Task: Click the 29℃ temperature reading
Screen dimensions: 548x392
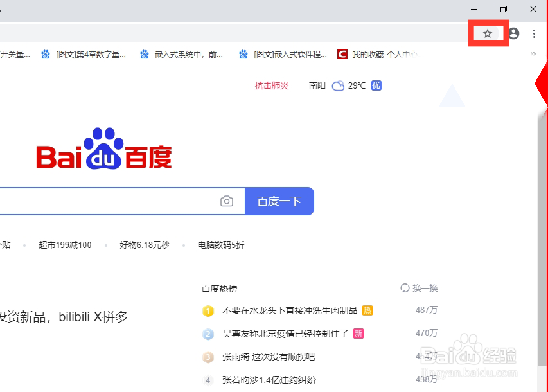Action: pyautogui.click(x=357, y=85)
